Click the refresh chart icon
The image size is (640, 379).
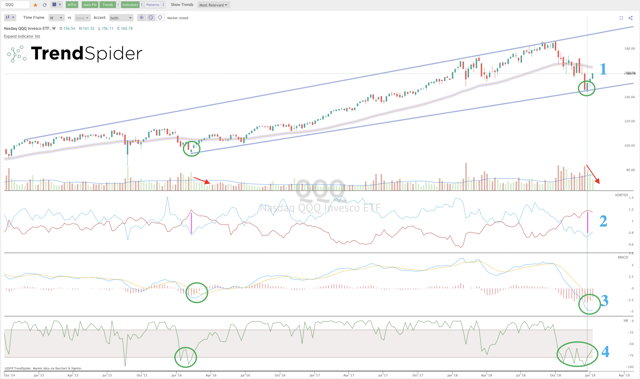click(x=44, y=5)
